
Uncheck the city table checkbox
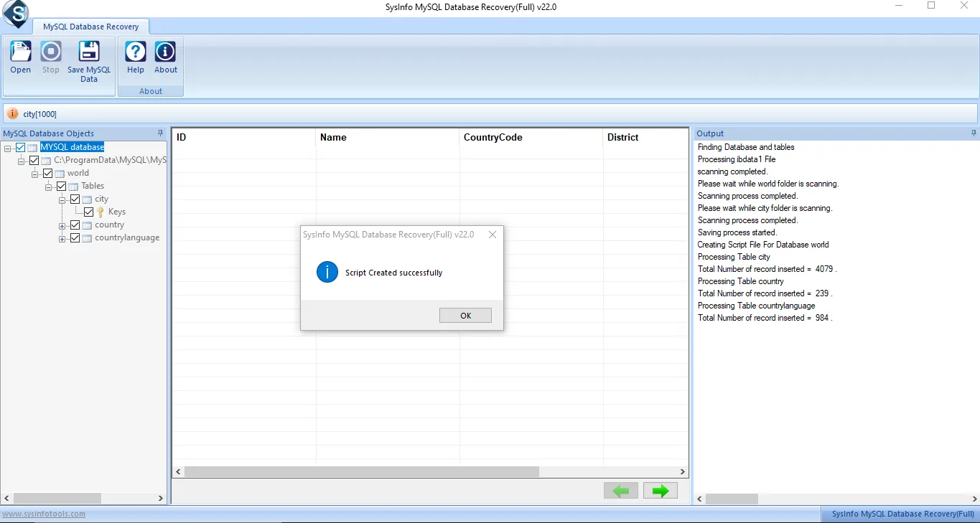[x=75, y=199]
